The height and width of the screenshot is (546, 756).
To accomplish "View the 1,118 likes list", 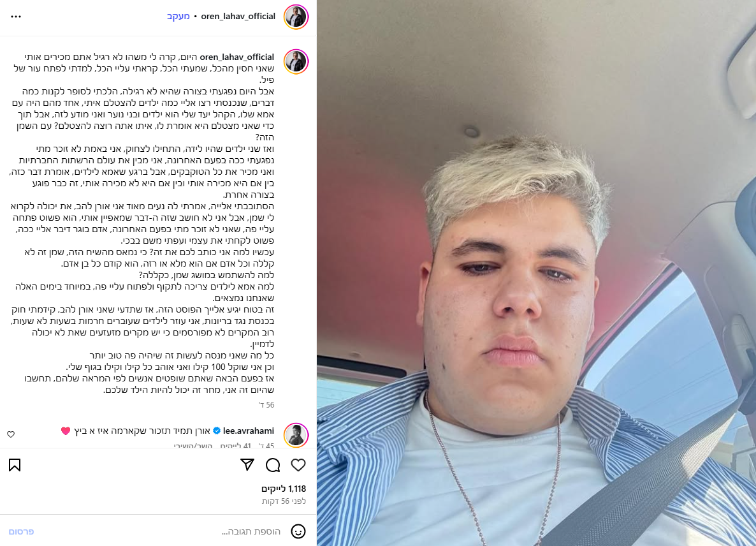I will (284, 489).
